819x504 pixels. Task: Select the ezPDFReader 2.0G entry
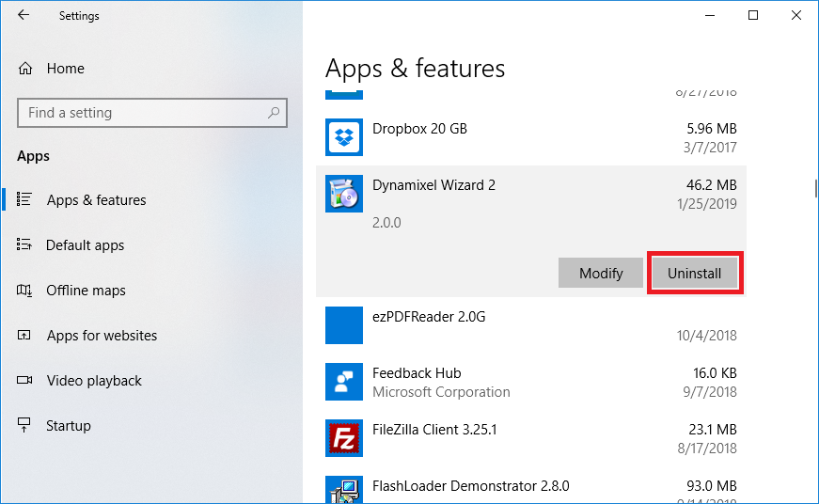[x=530, y=325]
